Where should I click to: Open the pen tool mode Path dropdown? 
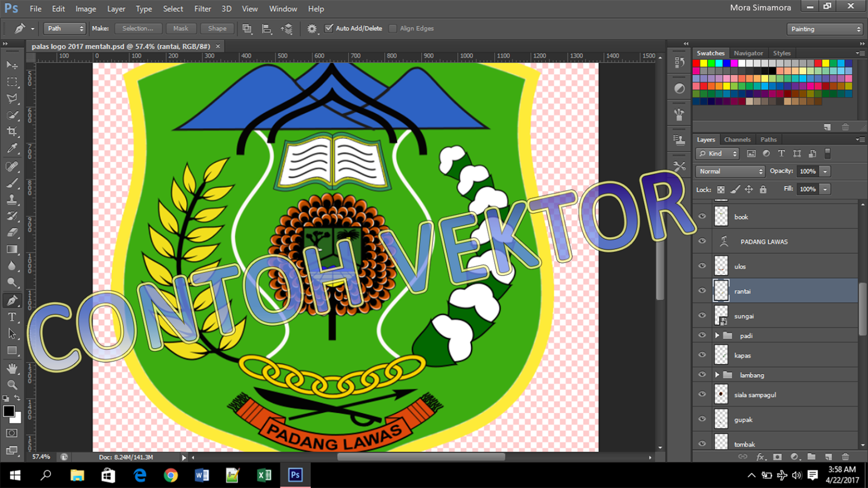tap(65, 28)
